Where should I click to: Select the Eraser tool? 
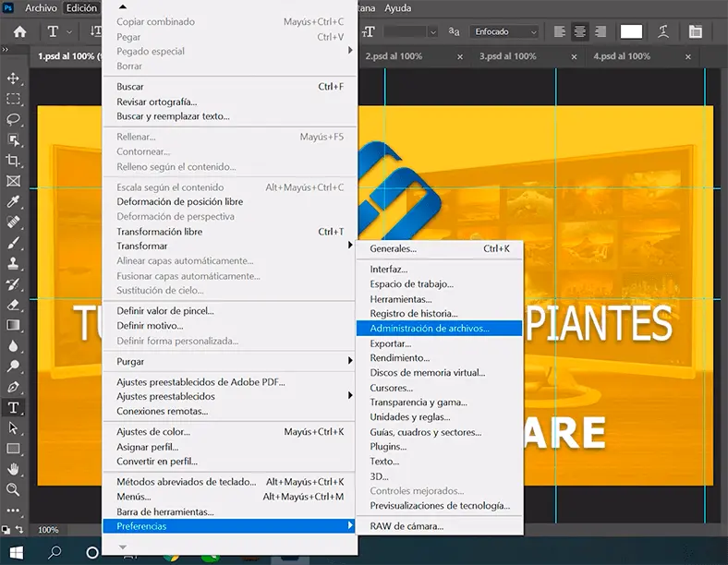pyautogui.click(x=13, y=305)
